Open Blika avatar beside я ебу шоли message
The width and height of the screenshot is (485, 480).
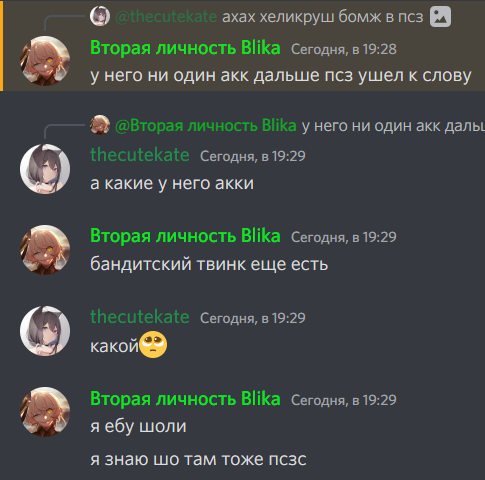coord(45,412)
